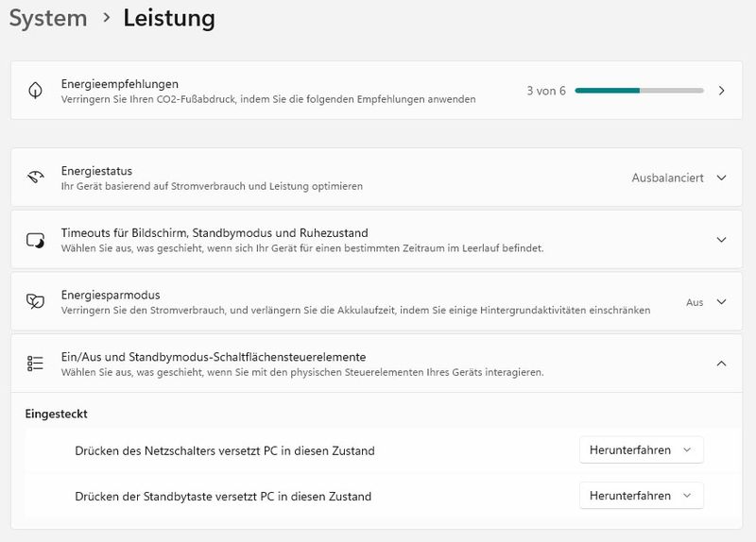Click the Timeouts screen-and-moon icon
Image resolution: width=756 pixels, height=542 pixels.
(x=36, y=240)
